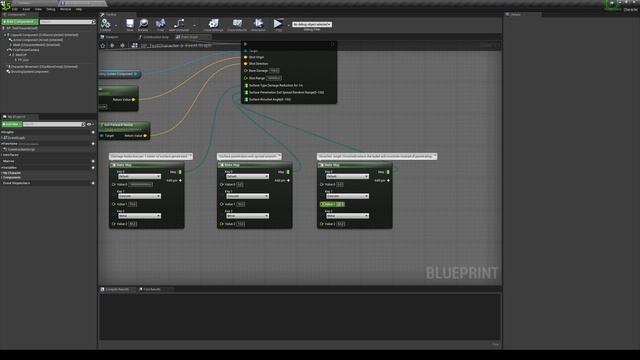
Task: Open Key 2 dropdown in third Make Map
Action: (347, 216)
